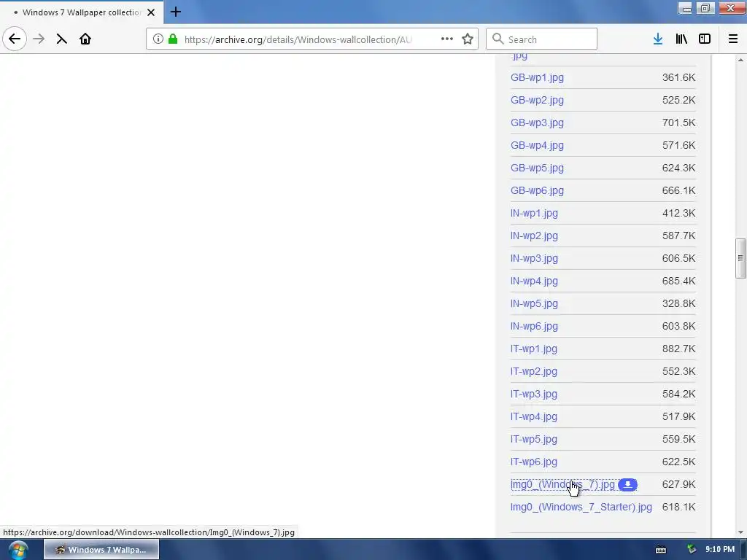
Task: Open the Firefox hamburger menu
Action: coord(733,39)
